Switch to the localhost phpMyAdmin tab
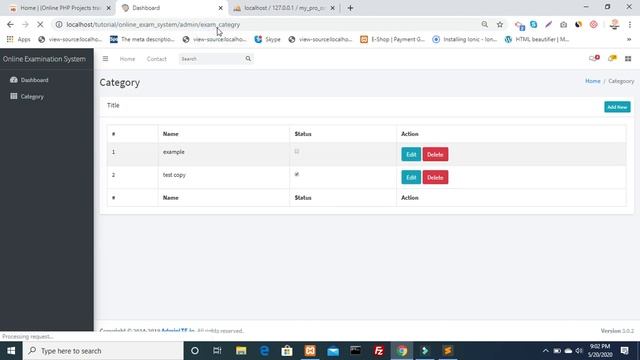640x360 pixels. (x=285, y=8)
